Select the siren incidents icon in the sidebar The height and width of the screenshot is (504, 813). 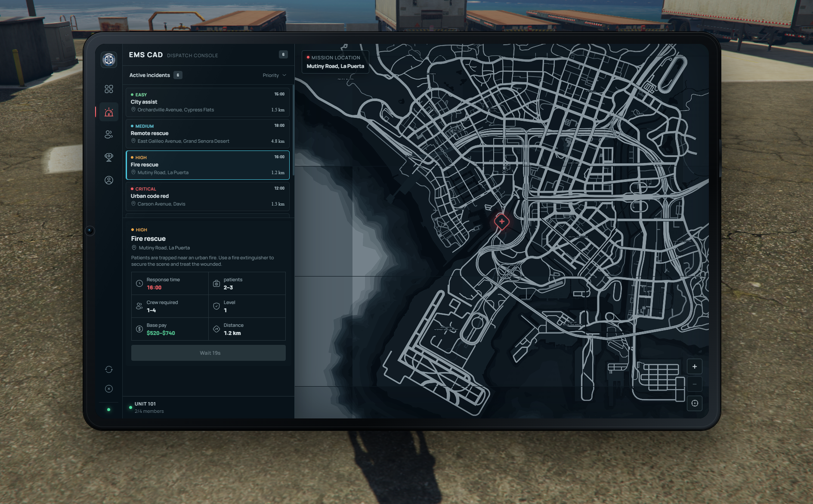pyautogui.click(x=109, y=112)
